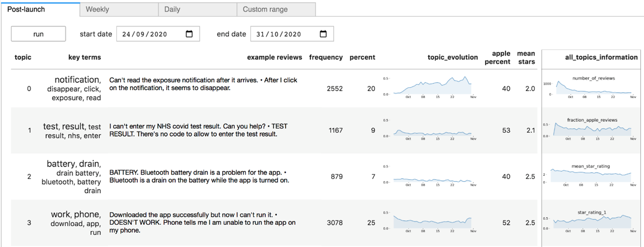Open the fraction_apple_reviews chart

pyautogui.click(x=592, y=129)
